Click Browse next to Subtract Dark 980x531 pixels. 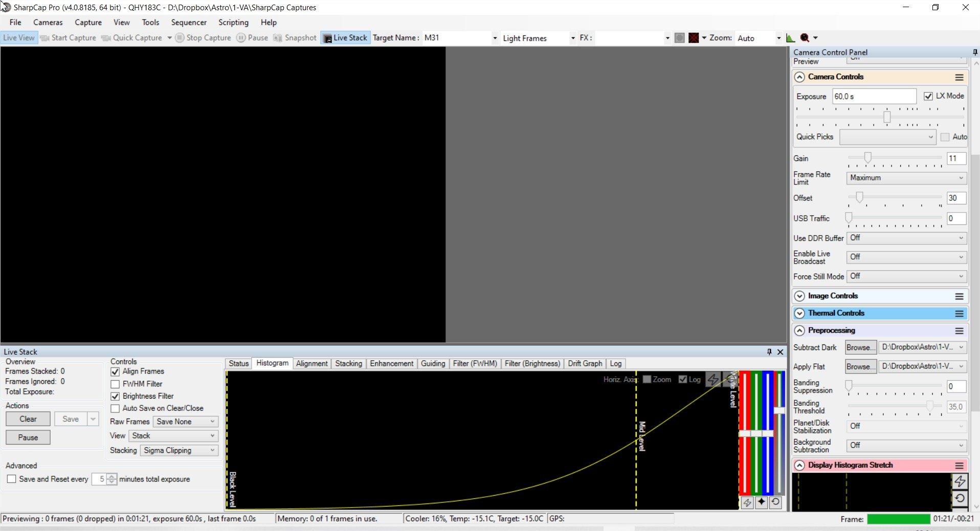[x=861, y=348]
